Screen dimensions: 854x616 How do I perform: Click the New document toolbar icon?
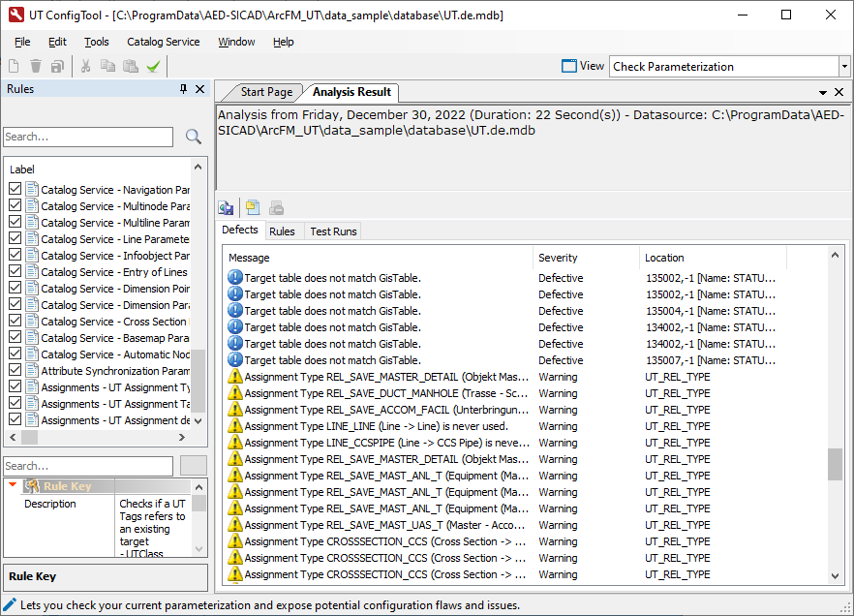[14, 67]
